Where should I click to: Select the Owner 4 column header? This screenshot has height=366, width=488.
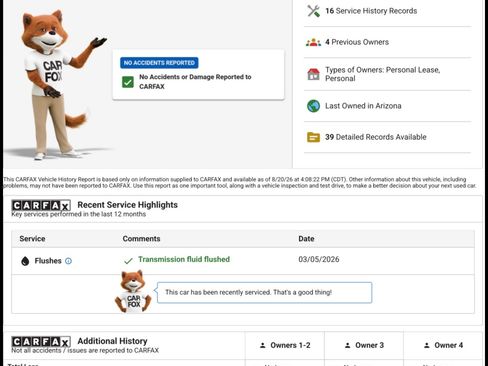point(443,345)
